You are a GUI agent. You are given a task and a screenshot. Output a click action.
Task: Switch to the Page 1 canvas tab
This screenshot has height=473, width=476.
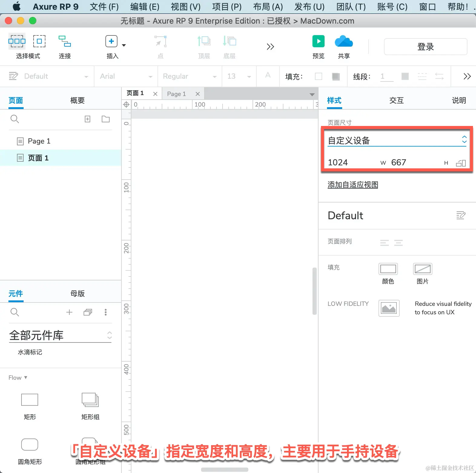coord(177,94)
